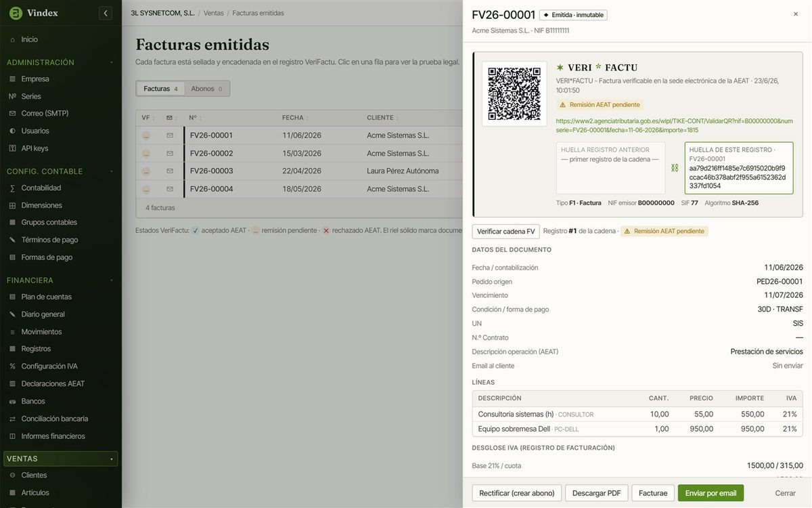The image size is (812, 508).
Task: Collapse the sidebar with the chevron button
Action: click(x=106, y=14)
